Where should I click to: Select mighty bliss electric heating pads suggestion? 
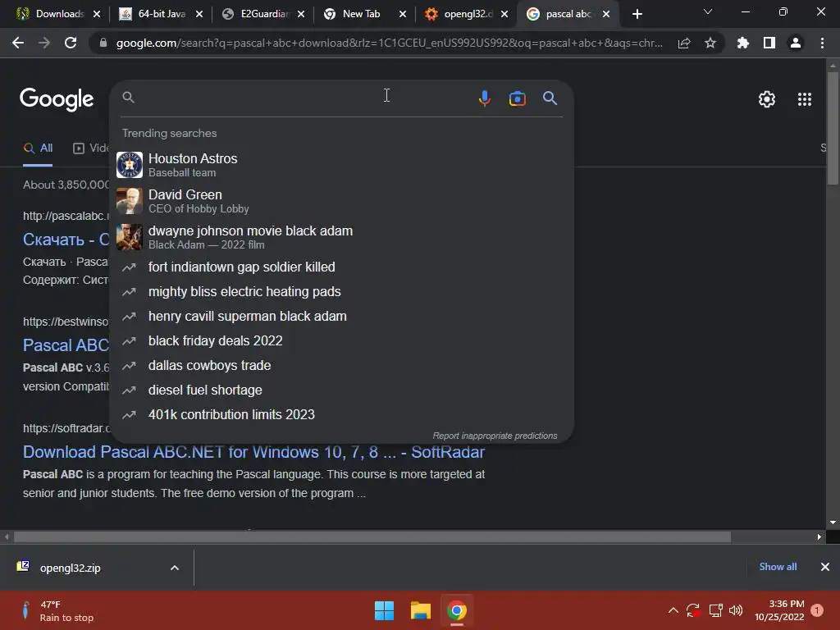[341, 291]
